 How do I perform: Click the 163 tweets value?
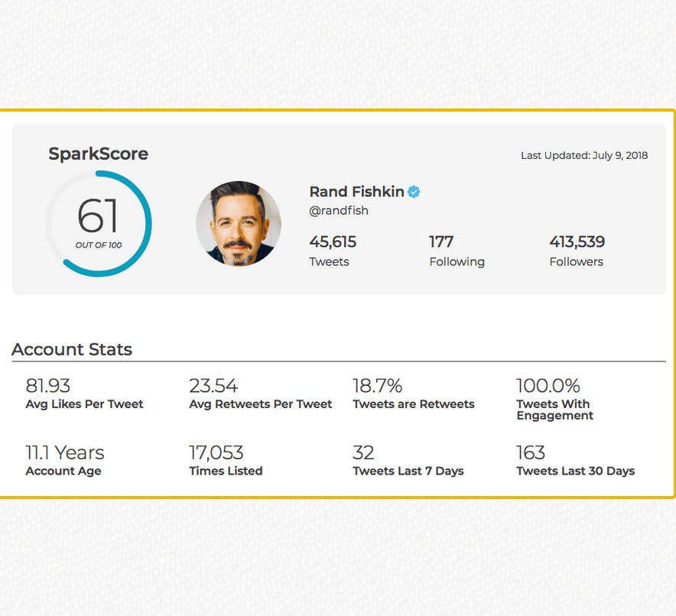coord(531,452)
